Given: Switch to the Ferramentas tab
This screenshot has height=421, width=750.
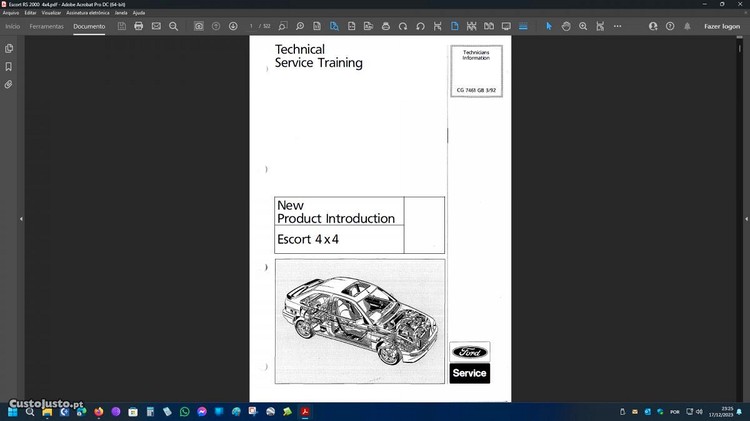Looking at the screenshot, I should pos(46,26).
